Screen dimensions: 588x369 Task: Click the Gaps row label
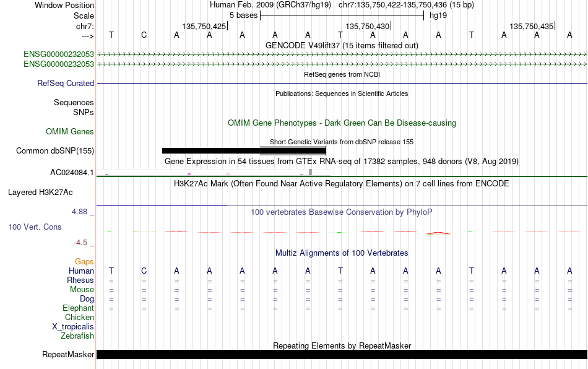(x=84, y=261)
